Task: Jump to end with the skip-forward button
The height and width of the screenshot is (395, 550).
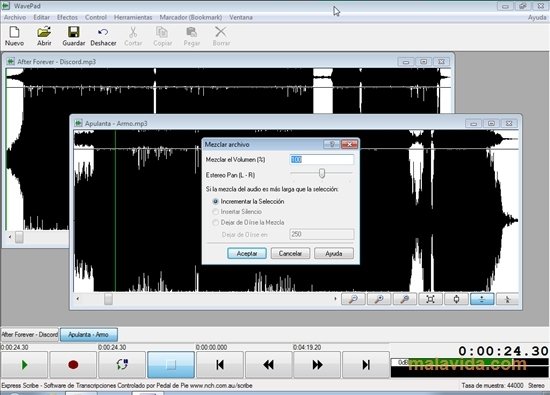Action: (x=366, y=365)
